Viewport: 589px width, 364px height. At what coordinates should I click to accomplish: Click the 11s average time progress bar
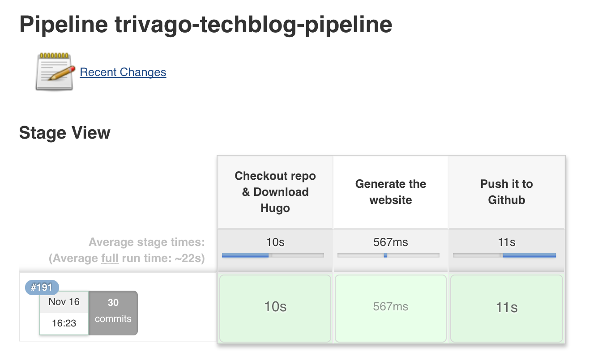(x=504, y=255)
